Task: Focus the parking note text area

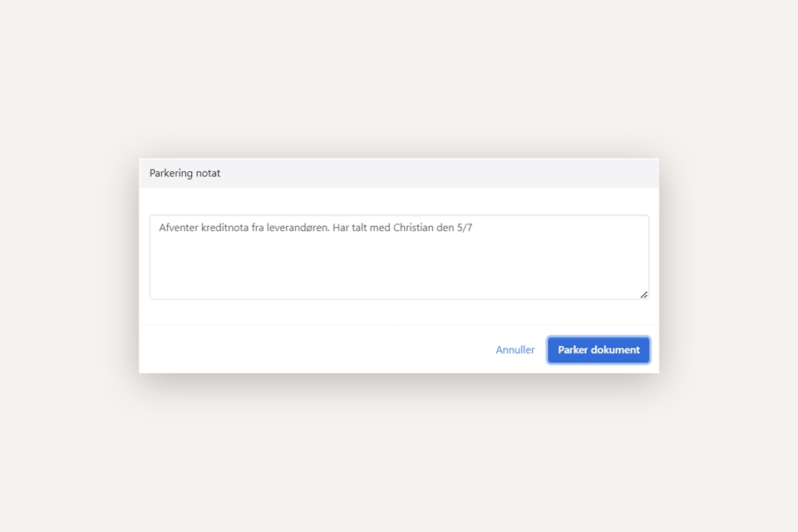Action: pyautogui.click(x=399, y=266)
